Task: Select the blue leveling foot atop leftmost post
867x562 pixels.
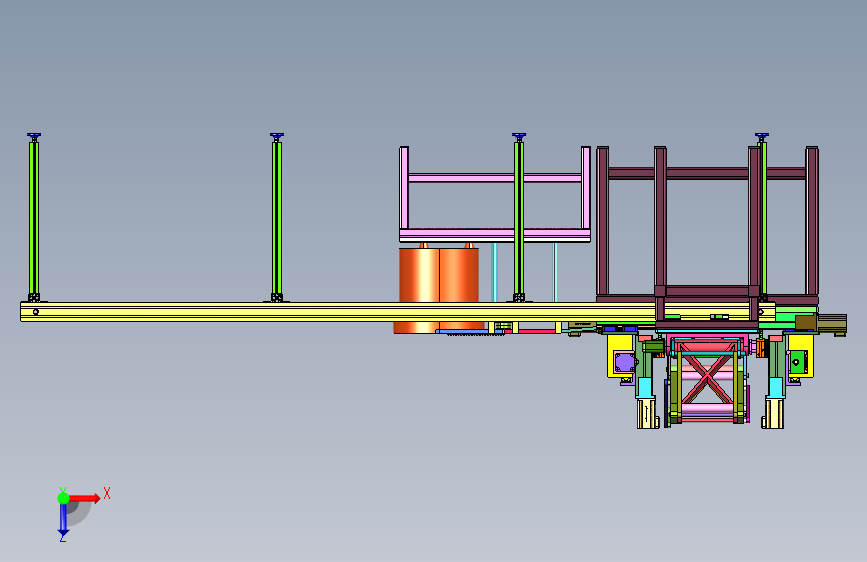Action: coord(34,136)
